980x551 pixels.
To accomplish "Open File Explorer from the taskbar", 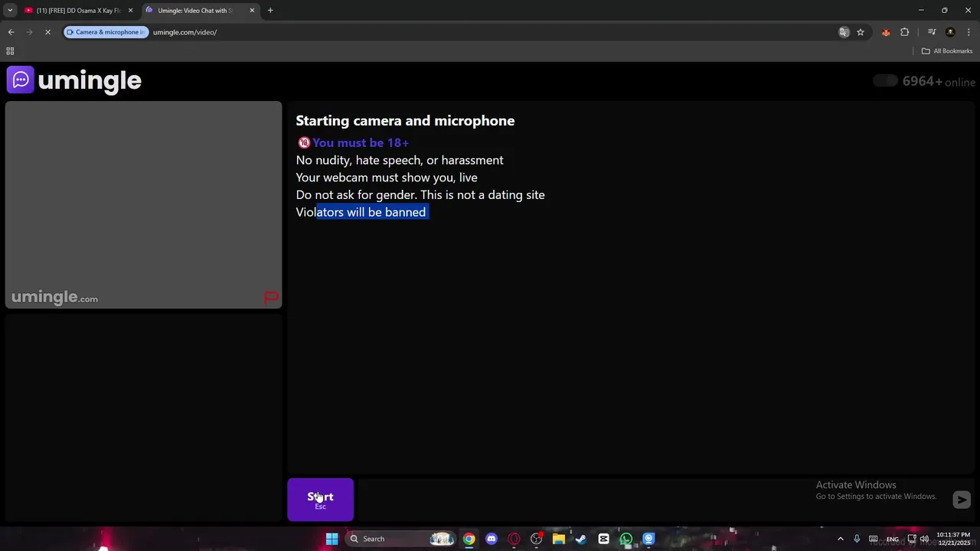I will pyautogui.click(x=559, y=539).
